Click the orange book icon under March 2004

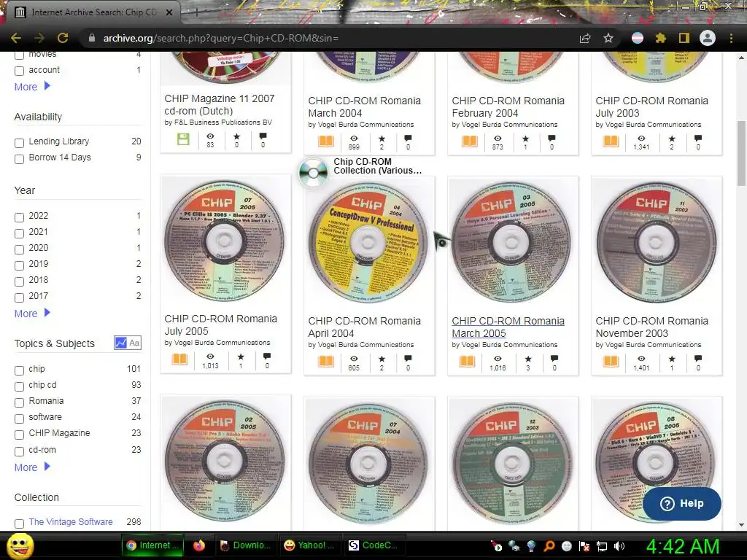point(326,141)
